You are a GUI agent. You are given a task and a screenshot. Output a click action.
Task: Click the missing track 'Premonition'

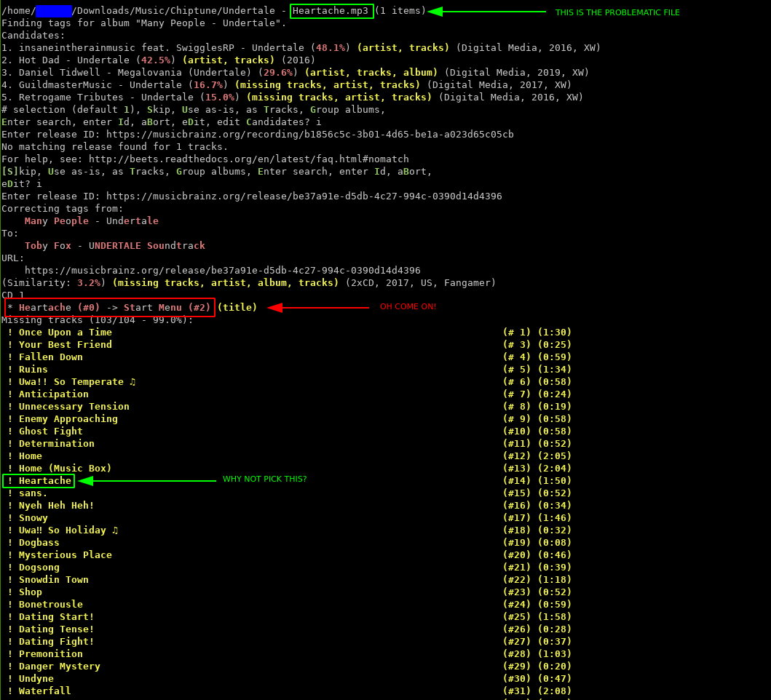click(51, 653)
